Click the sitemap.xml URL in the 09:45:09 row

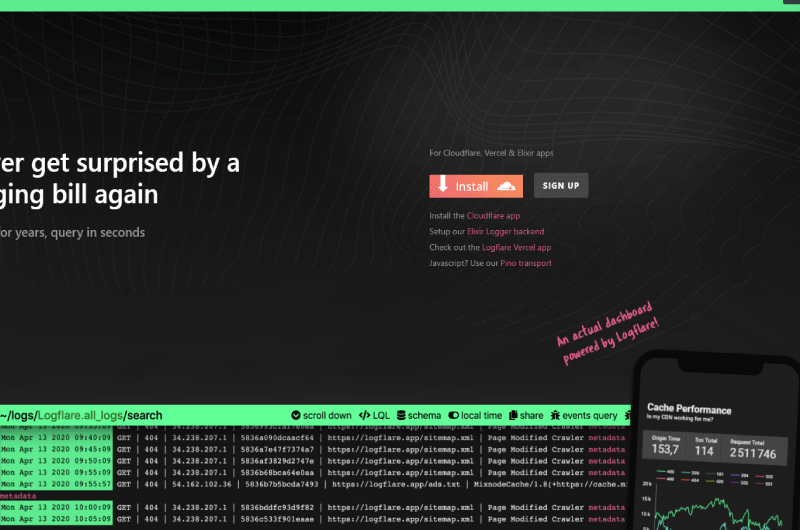400,449
